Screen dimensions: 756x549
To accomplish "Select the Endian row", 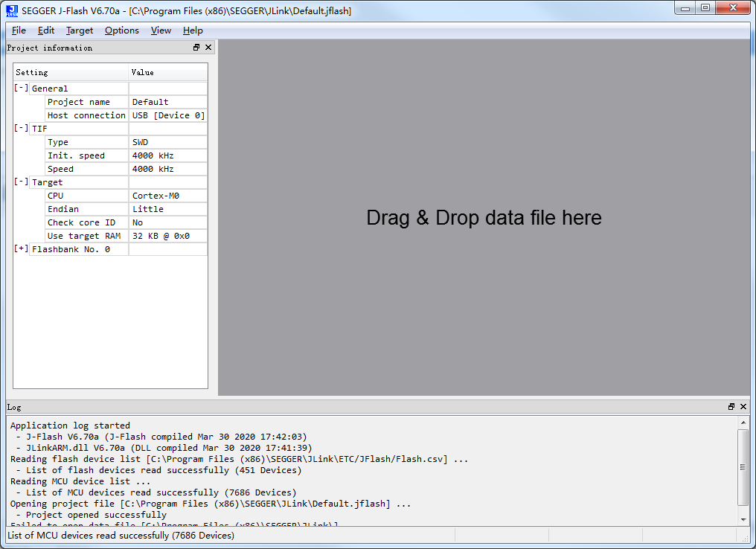I will pos(126,209).
